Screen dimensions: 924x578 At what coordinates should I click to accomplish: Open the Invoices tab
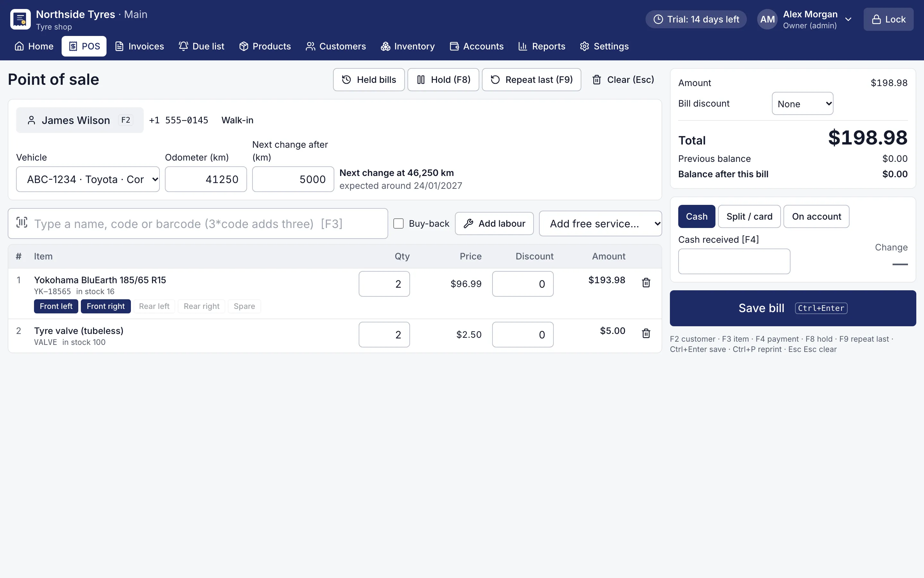pos(140,46)
